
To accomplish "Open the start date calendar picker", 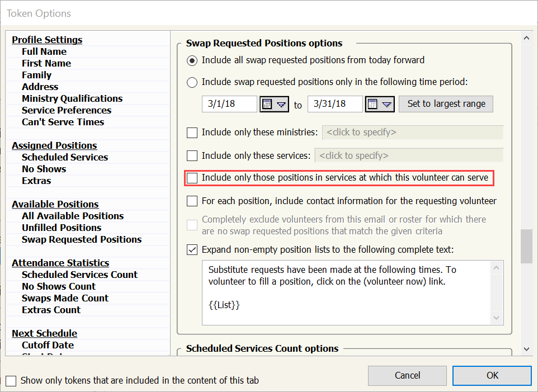I will 274,105.
